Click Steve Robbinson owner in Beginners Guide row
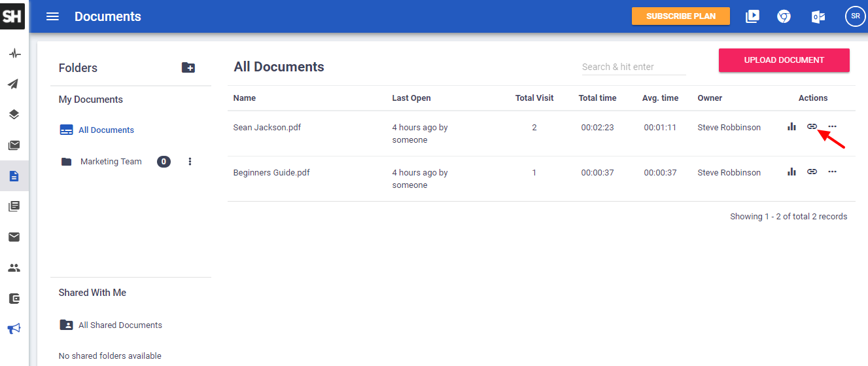Screen dimensions: 868x366 coord(729,173)
